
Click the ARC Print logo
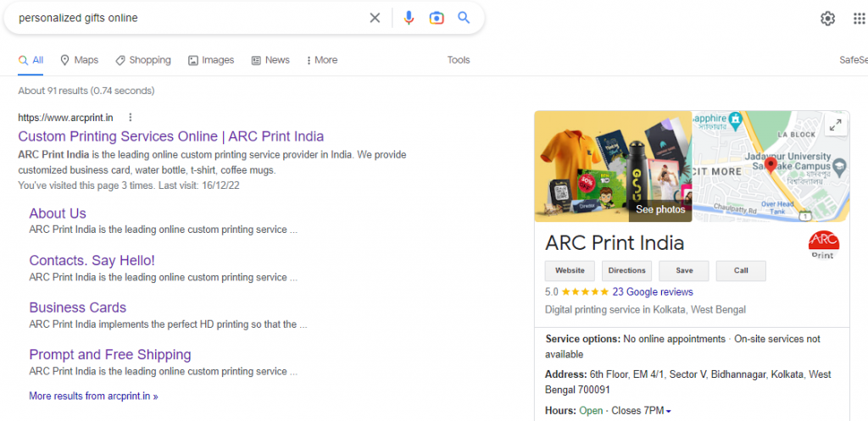click(x=822, y=244)
